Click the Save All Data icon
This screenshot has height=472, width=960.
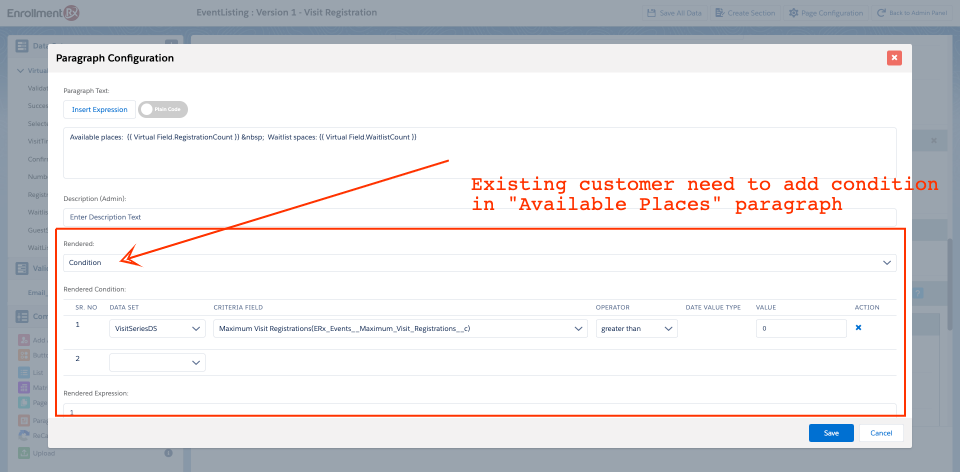click(x=652, y=13)
